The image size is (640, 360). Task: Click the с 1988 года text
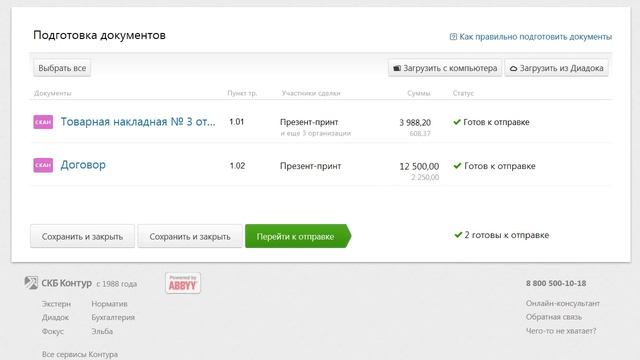pos(116,284)
